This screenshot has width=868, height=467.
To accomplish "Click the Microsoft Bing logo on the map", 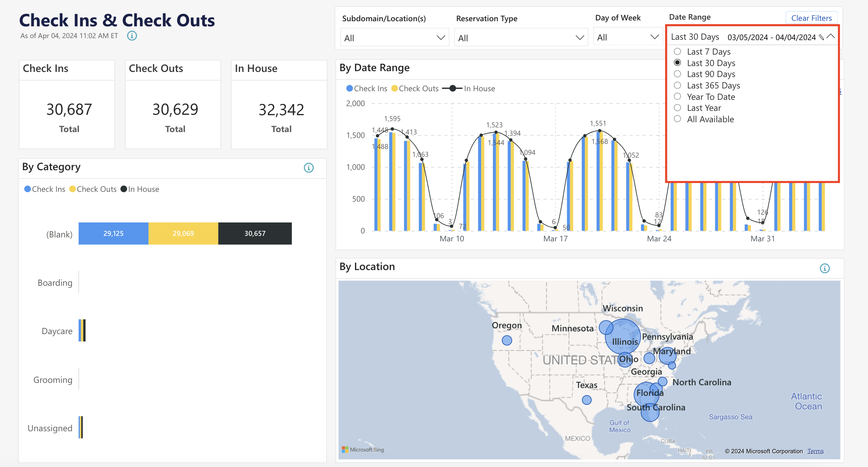I will [x=363, y=449].
